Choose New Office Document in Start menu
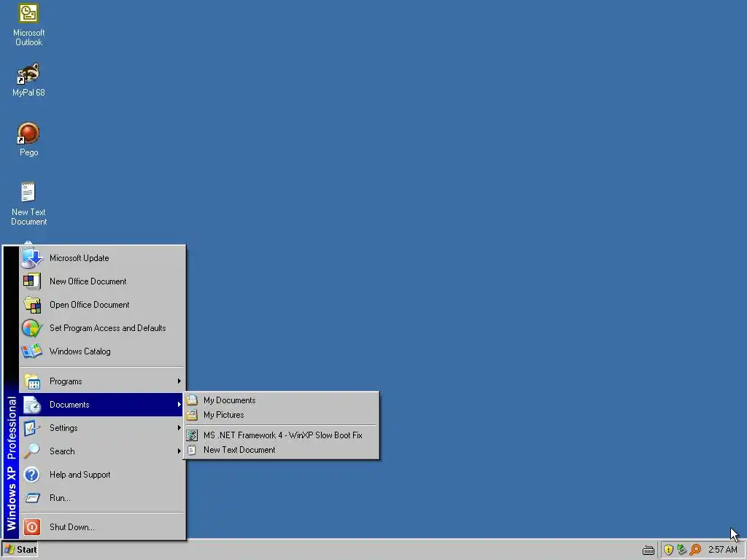This screenshot has width=747, height=560. [102, 281]
